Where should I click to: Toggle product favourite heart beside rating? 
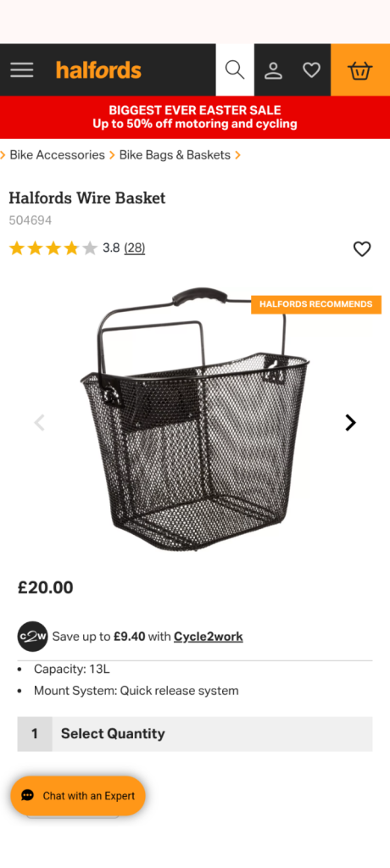coord(362,249)
